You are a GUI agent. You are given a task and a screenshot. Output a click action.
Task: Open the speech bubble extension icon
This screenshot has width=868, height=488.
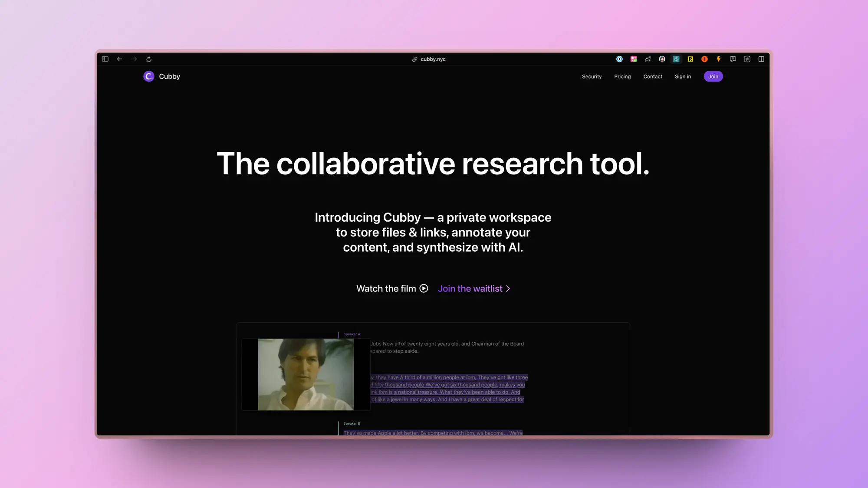click(x=733, y=59)
